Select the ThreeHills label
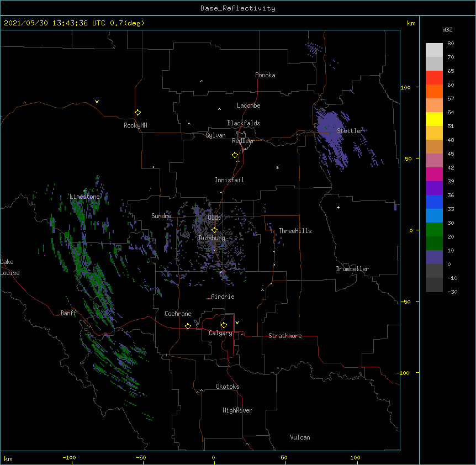476x465 pixels. coord(295,231)
